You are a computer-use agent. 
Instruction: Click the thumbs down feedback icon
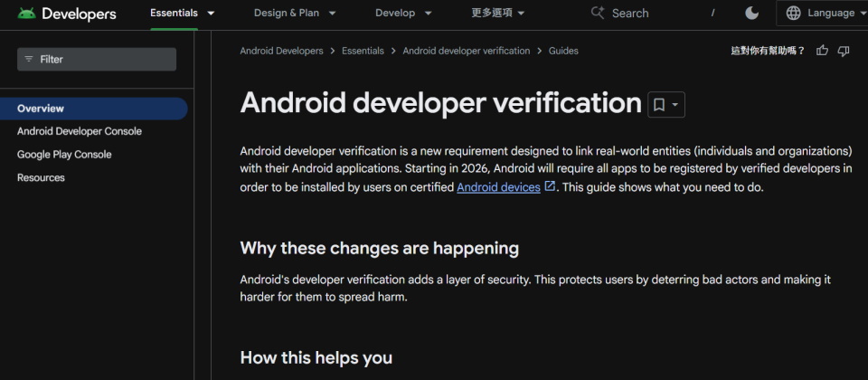click(x=844, y=51)
